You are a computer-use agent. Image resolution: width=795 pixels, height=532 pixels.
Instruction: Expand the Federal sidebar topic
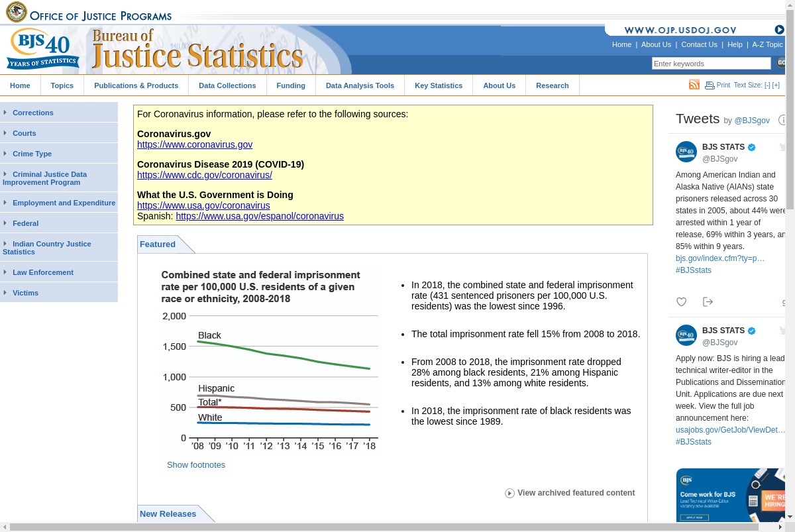pos(59,223)
